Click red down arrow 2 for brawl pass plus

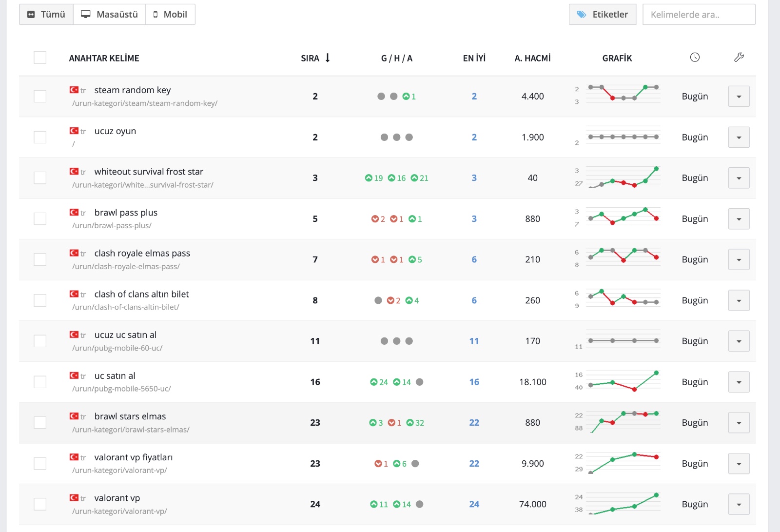(x=378, y=219)
